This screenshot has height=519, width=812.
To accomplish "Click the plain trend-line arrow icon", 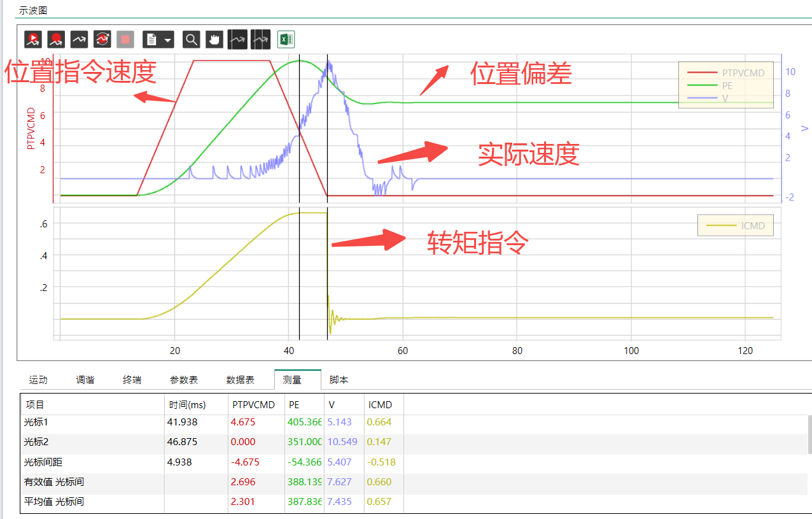I will (x=79, y=39).
